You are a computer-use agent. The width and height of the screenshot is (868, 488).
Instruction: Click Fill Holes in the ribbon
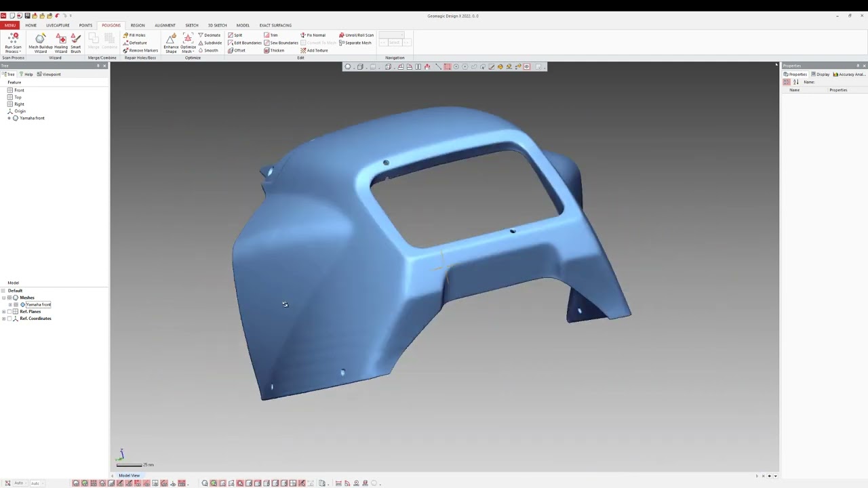coord(134,35)
